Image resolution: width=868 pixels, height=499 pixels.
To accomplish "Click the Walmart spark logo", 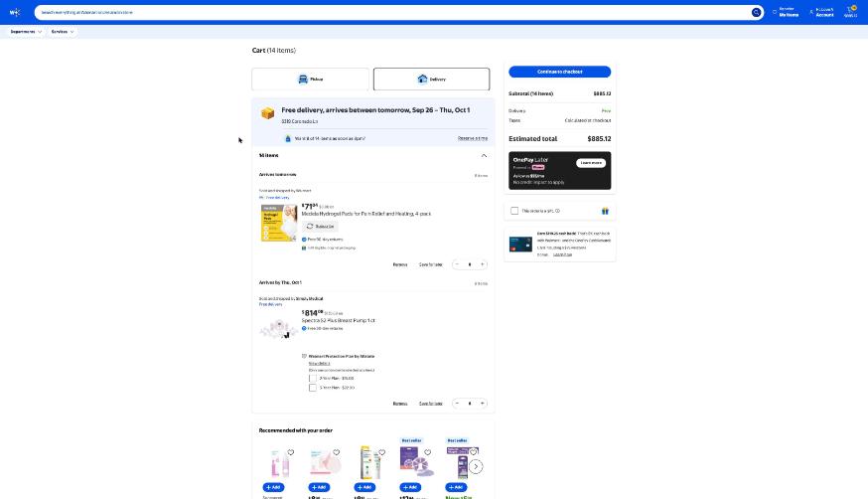I will (x=15, y=12).
